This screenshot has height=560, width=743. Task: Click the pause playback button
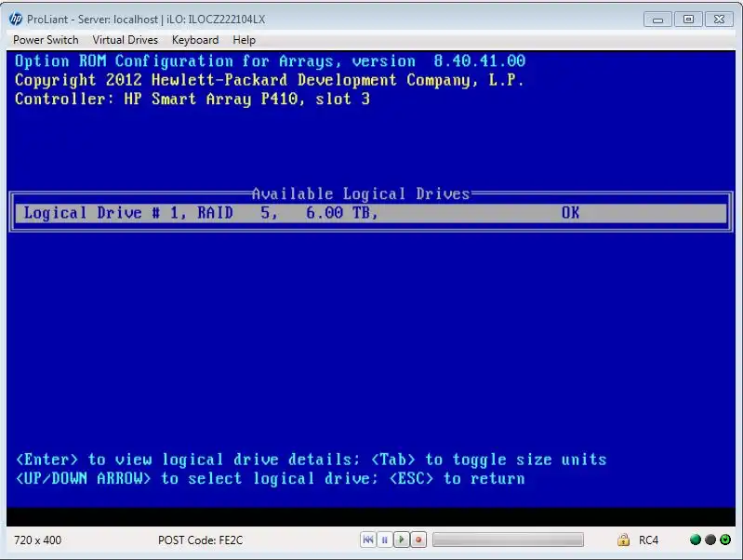pyautogui.click(x=385, y=540)
